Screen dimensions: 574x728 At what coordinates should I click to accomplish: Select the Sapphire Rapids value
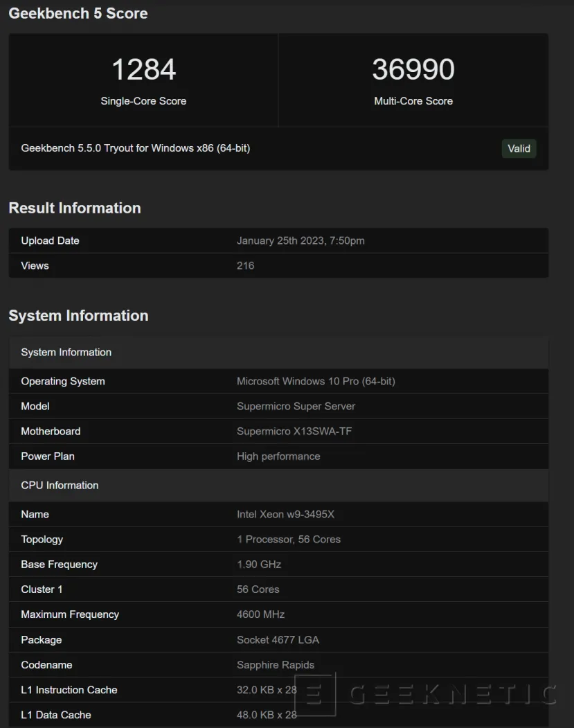276,665
